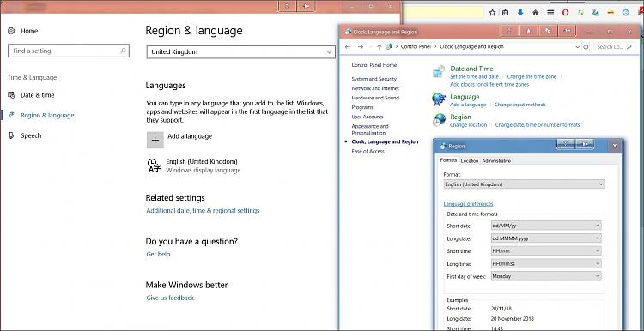Switch to the Administrative tab in Region dialog
Viewport: 644px width, 331px height.
496,161
